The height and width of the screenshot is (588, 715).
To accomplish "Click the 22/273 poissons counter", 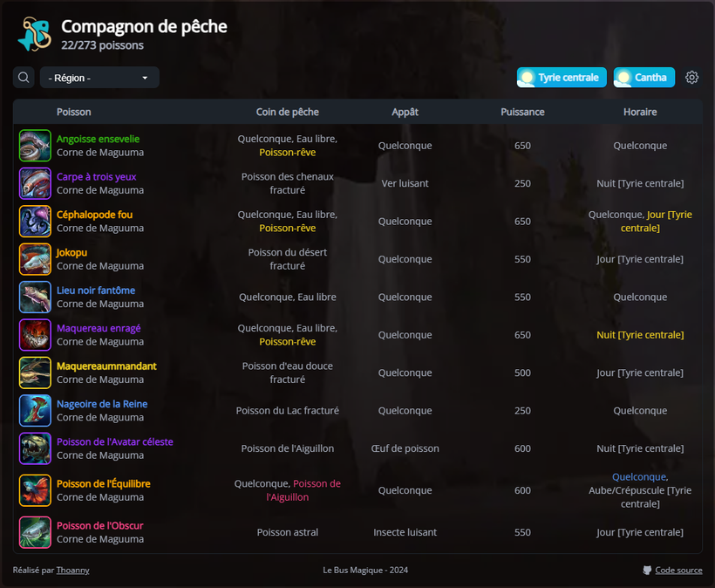I will click(103, 45).
